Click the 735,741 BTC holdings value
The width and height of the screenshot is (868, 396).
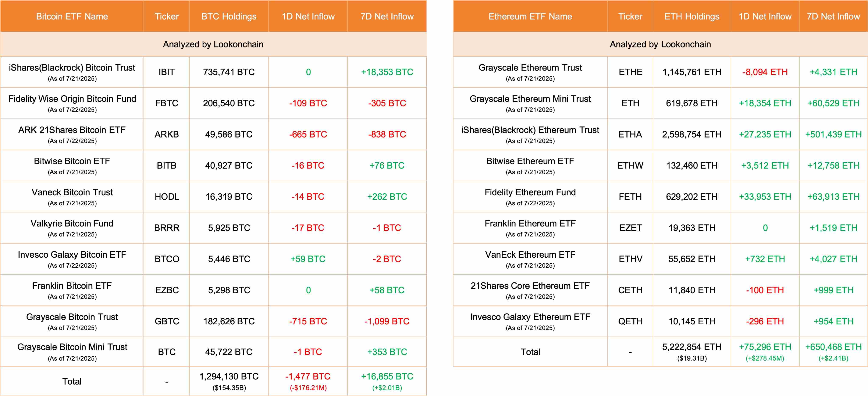[x=229, y=72]
